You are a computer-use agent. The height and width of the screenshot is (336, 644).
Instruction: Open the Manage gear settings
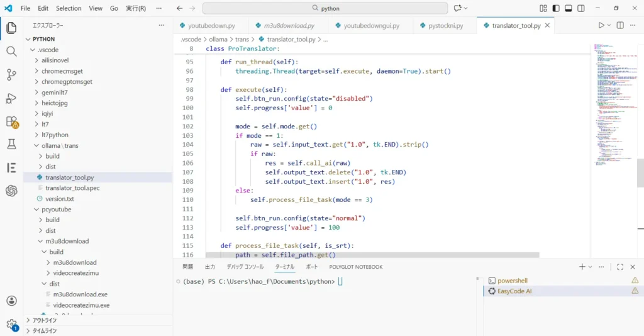[x=11, y=325]
